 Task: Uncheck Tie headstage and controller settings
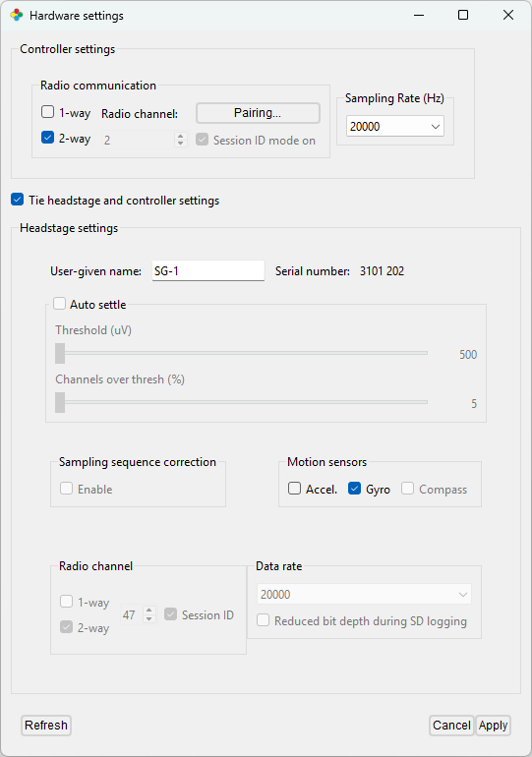click(18, 200)
